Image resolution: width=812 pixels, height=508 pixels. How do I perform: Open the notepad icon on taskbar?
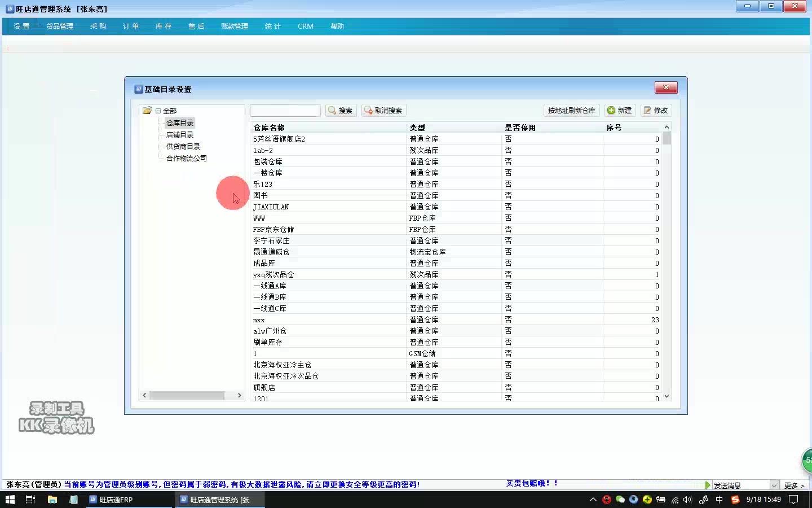point(73,500)
